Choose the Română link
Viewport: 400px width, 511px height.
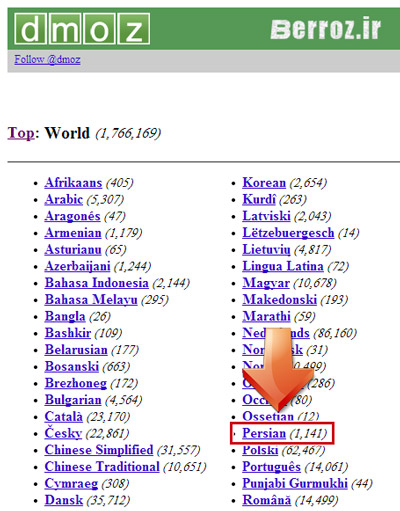click(267, 500)
